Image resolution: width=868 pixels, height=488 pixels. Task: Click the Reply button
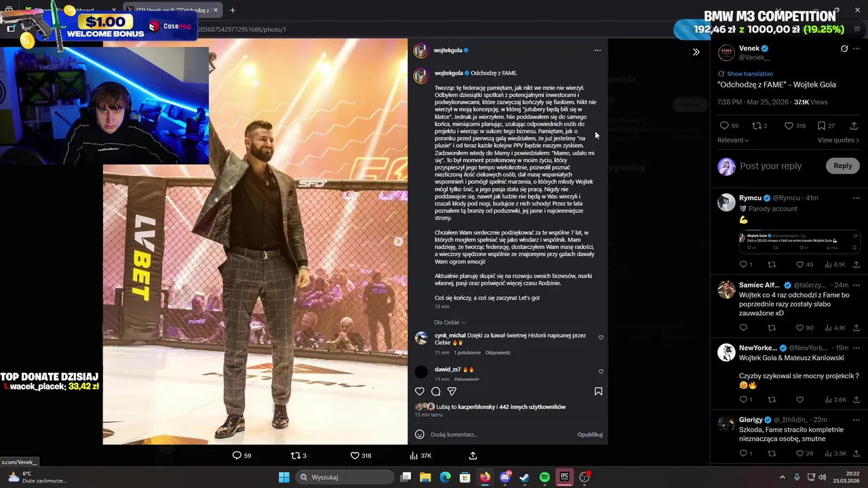point(843,165)
